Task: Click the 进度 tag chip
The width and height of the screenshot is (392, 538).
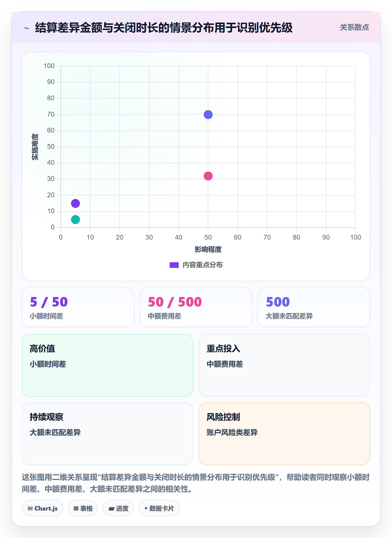Action: pyautogui.click(x=118, y=508)
